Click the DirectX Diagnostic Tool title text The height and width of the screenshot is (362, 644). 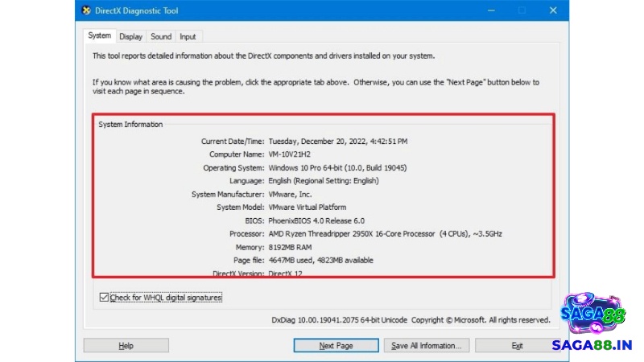pos(137,10)
